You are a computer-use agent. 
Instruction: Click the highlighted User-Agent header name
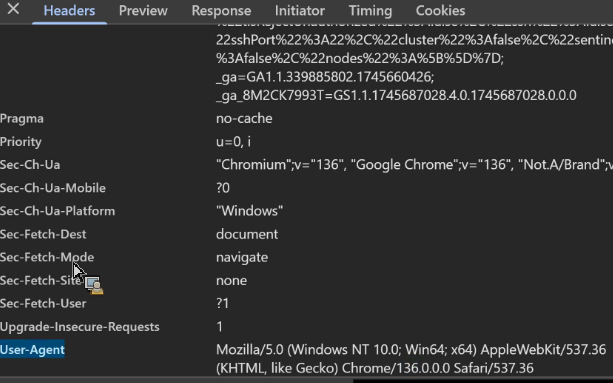pos(32,350)
